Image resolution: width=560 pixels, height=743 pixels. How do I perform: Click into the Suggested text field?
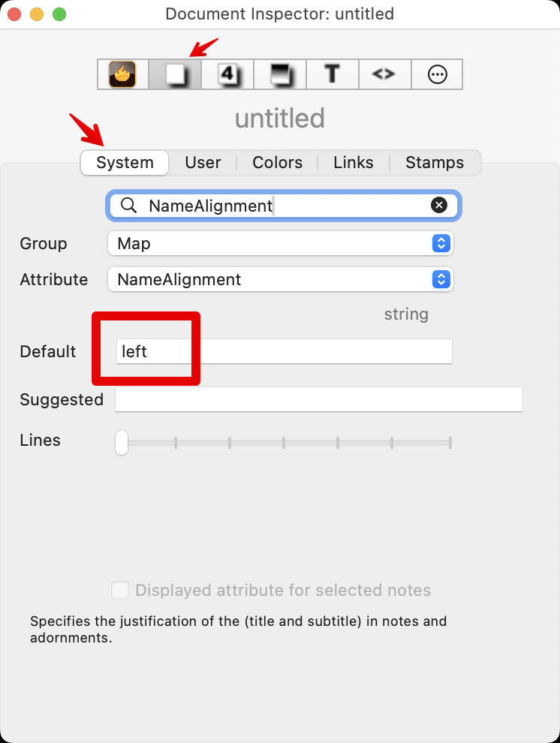(318, 399)
